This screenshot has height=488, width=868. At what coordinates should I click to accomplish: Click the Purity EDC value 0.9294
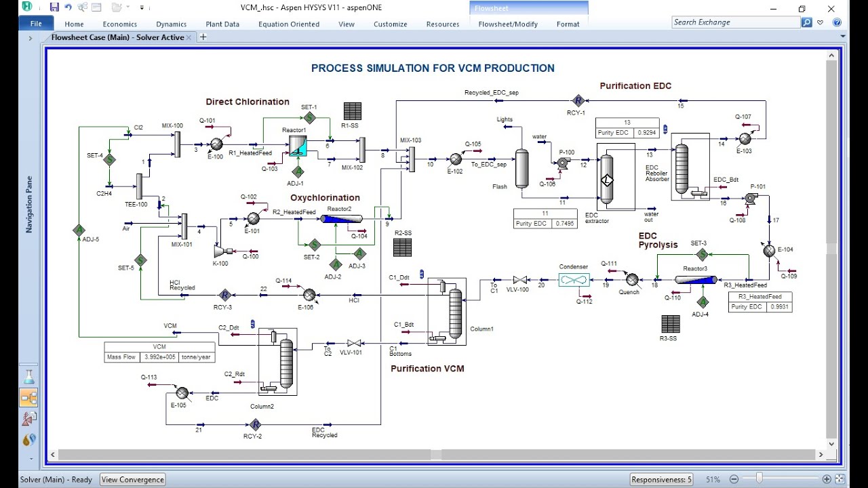tap(646, 133)
